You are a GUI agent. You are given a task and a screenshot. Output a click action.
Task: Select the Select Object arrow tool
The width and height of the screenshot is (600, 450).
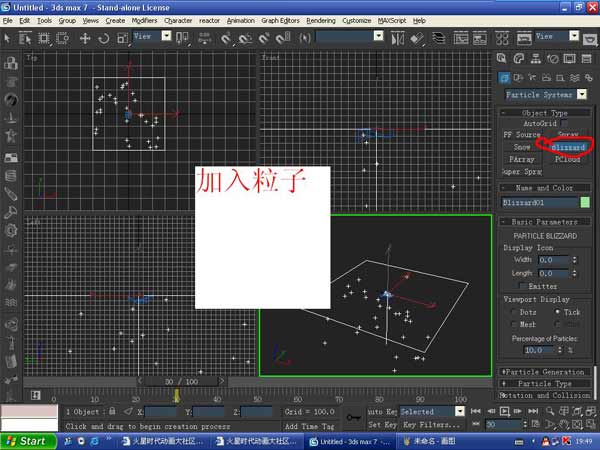(7, 38)
